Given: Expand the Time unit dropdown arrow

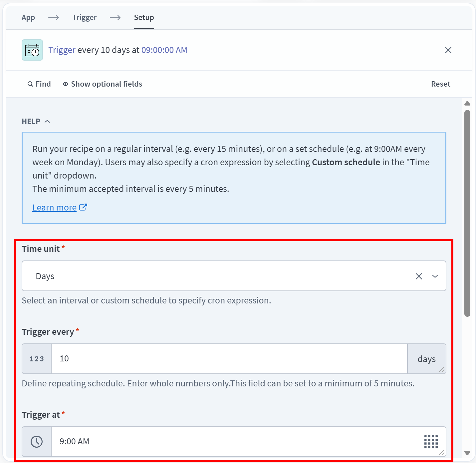Looking at the screenshot, I should pyautogui.click(x=435, y=276).
